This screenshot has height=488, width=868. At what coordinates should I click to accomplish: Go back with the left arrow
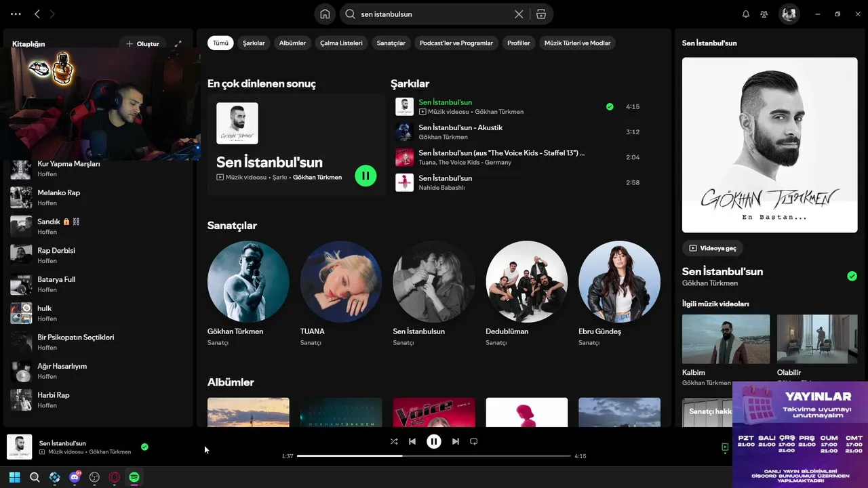(x=37, y=14)
